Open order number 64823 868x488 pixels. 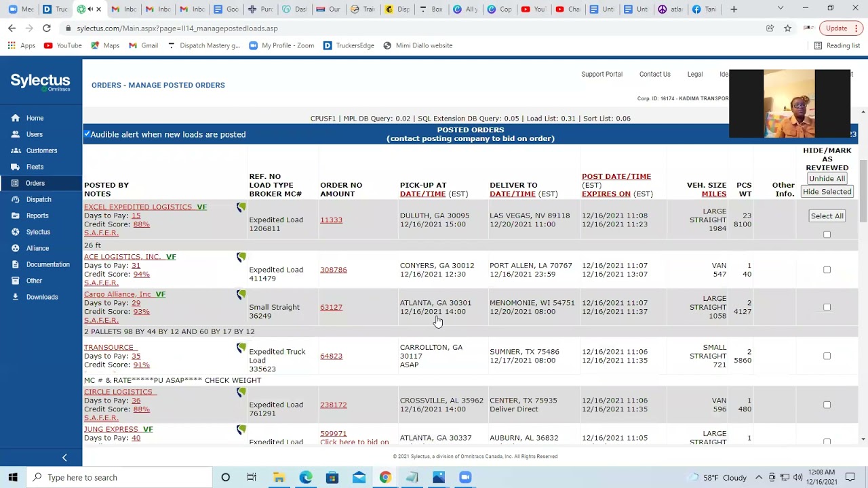click(331, 356)
